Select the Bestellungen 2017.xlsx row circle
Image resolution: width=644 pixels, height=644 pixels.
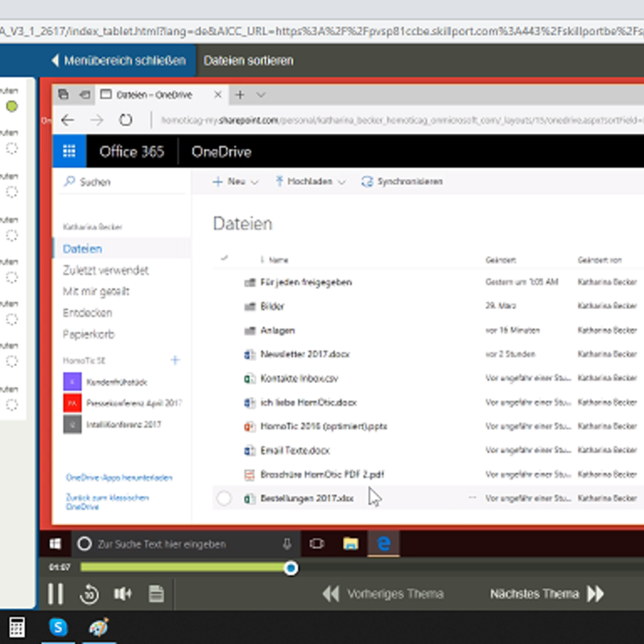point(224,498)
